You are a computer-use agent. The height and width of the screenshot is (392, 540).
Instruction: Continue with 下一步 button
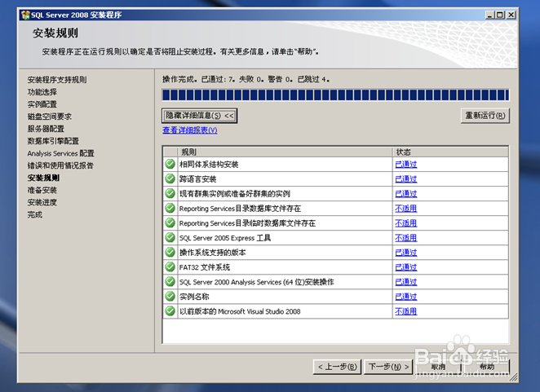388,367
